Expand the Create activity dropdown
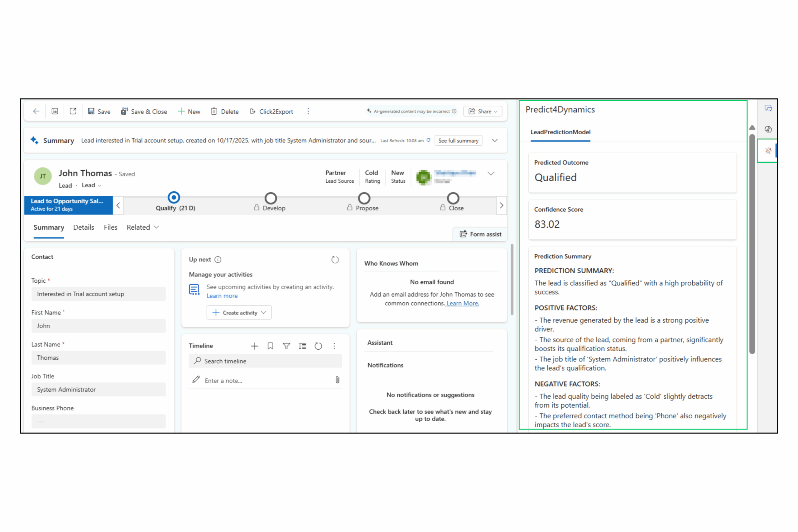Image resolution: width=798 pixels, height=532 pixels. pyautogui.click(x=264, y=313)
